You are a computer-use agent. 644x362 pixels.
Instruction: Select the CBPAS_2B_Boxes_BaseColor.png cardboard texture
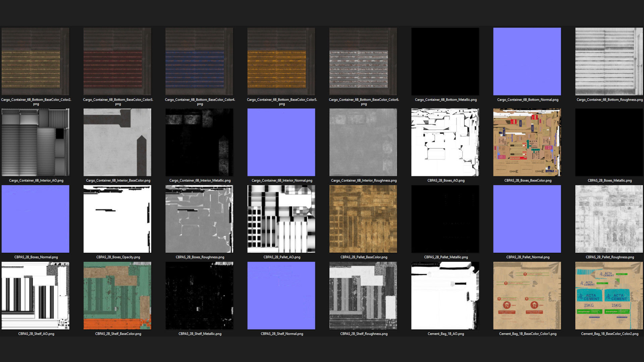point(527,142)
